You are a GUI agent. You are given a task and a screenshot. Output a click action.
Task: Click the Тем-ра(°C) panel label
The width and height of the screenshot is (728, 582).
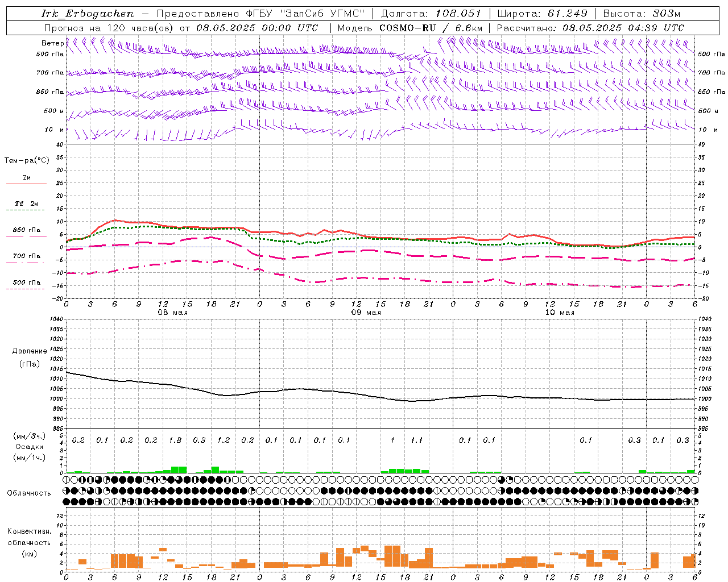pyautogui.click(x=27, y=161)
